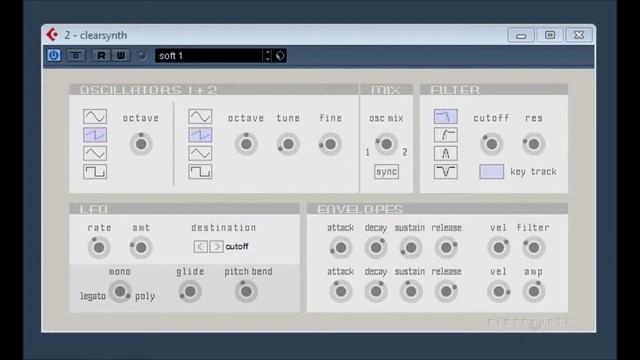Select oscillator 2 square waveform

(200, 172)
